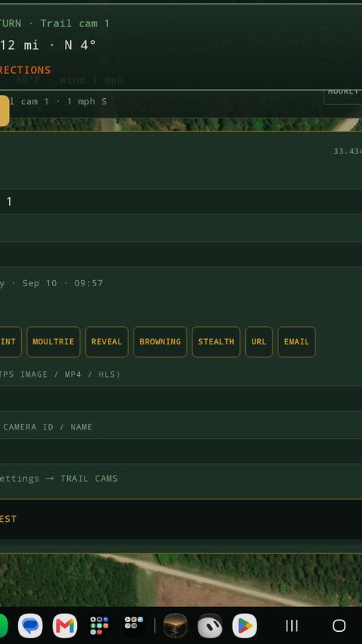Tap the Trail cam 1 header text
The height and width of the screenshot is (644, 362).
click(x=75, y=23)
